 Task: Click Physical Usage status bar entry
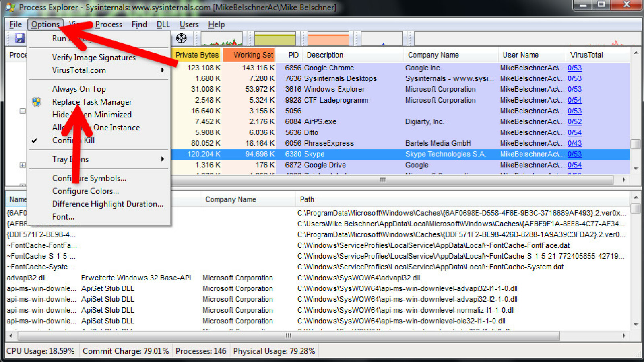tap(274, 351)
